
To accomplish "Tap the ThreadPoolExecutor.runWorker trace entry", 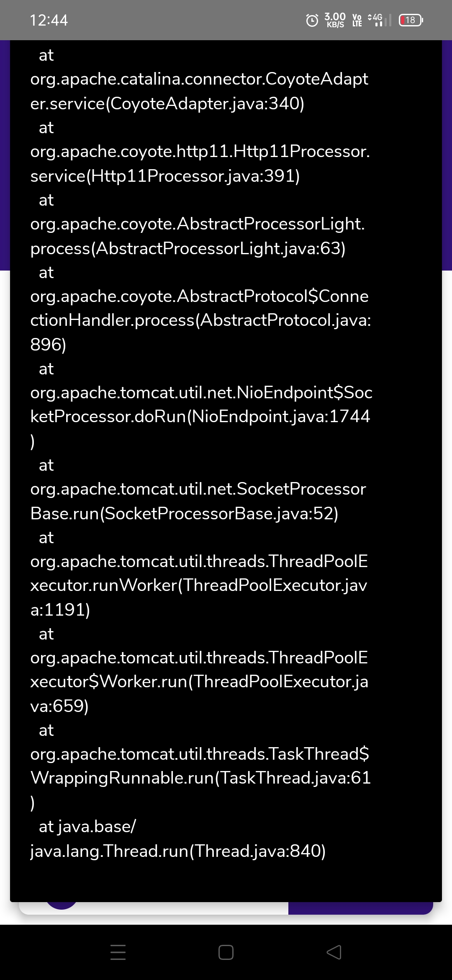I will [x=199, y=585].
